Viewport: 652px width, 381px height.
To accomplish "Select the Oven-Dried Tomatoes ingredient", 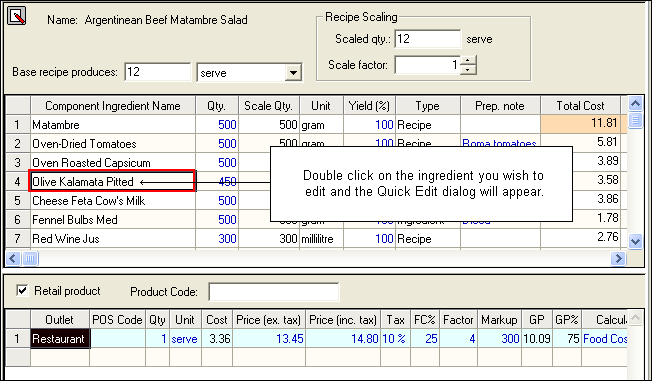I will tap(113, 143).
